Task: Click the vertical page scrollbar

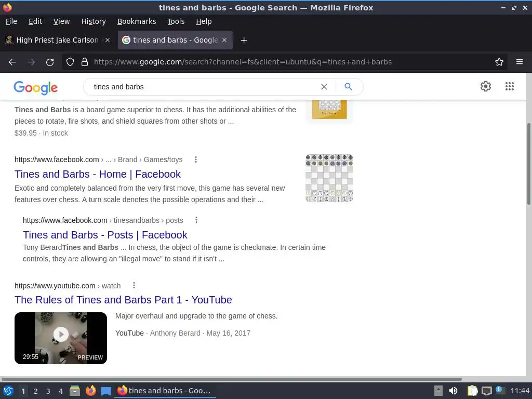Action: click(528, 164)
